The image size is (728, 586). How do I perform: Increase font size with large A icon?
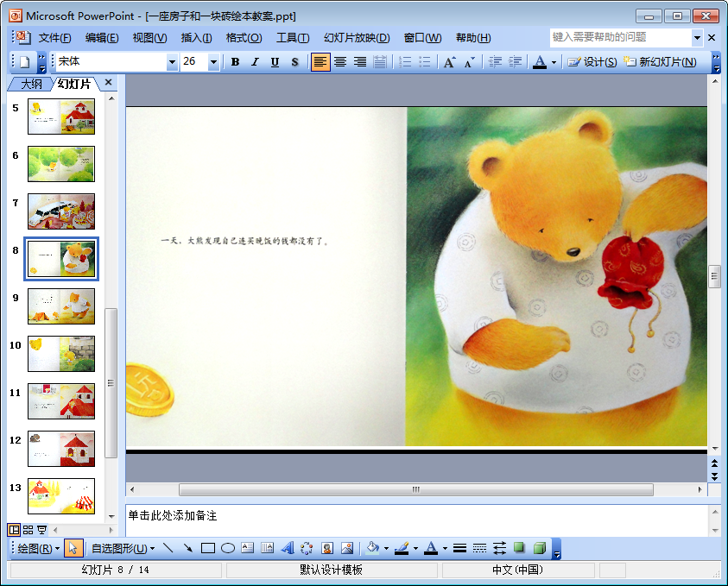coord(449,62)
